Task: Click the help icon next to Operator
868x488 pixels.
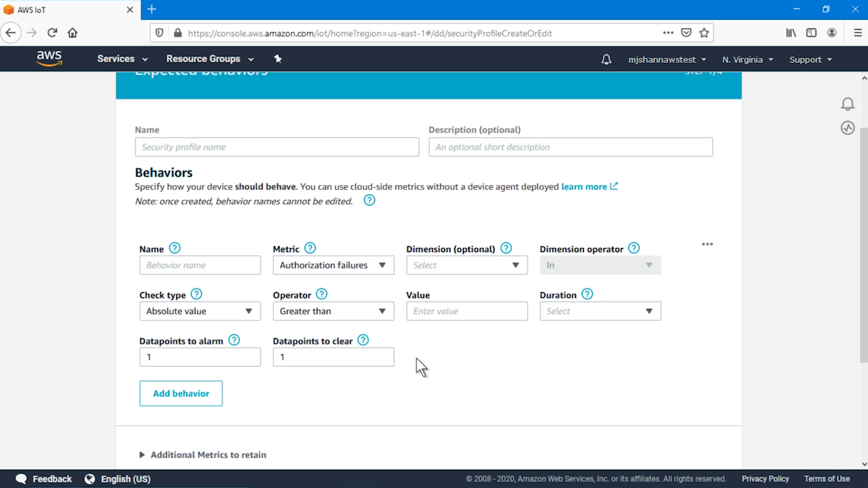Action: point(321,294)
